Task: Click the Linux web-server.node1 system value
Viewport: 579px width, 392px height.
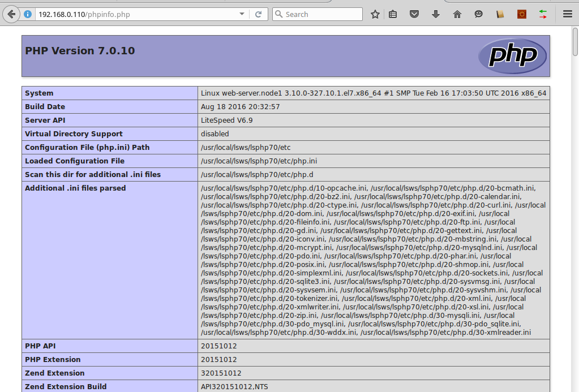Action: point(374,93)
